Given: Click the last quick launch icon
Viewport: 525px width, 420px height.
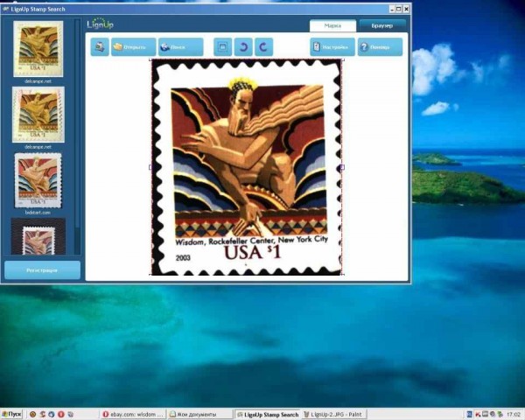Looking at the screenshot, I should 71,414.
